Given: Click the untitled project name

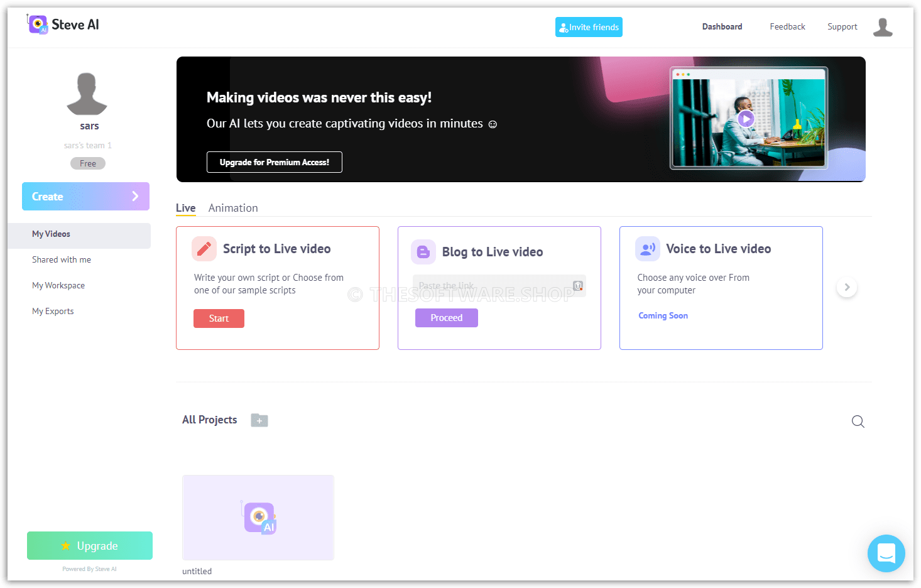Looking at the screenshot, I should [197, 571].
